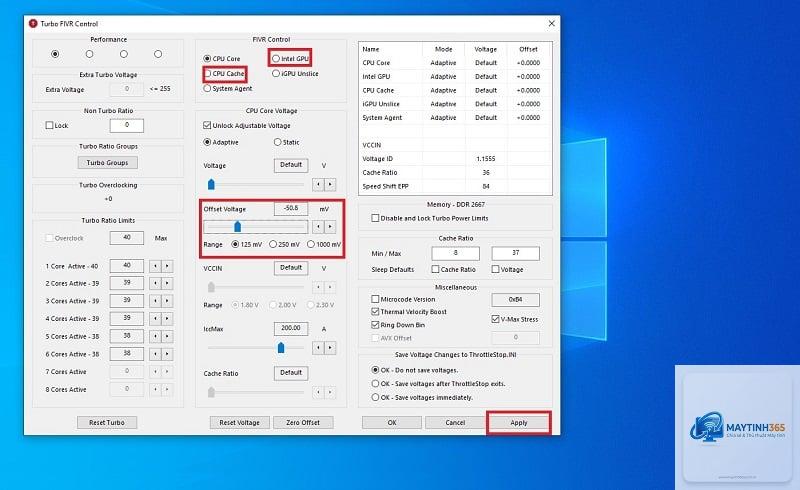Click the ThrottleStop icon in title bar
The height and width of the screenshot is (490, 800).
point(33,23)
